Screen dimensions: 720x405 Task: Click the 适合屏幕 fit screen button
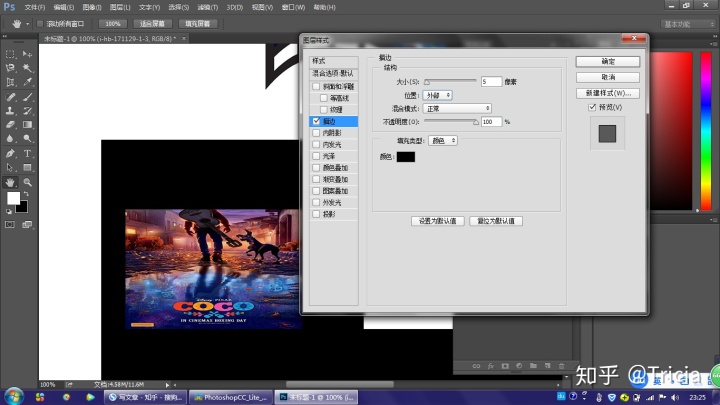[152, 24]
